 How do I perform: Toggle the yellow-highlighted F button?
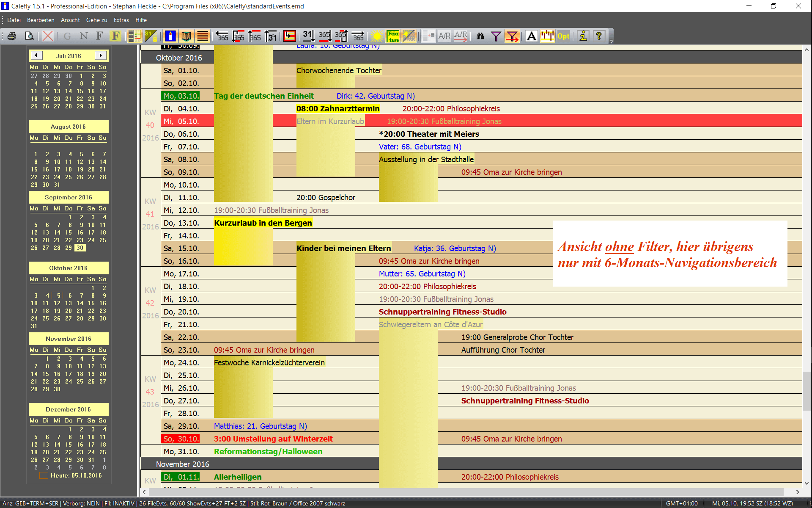116,36
